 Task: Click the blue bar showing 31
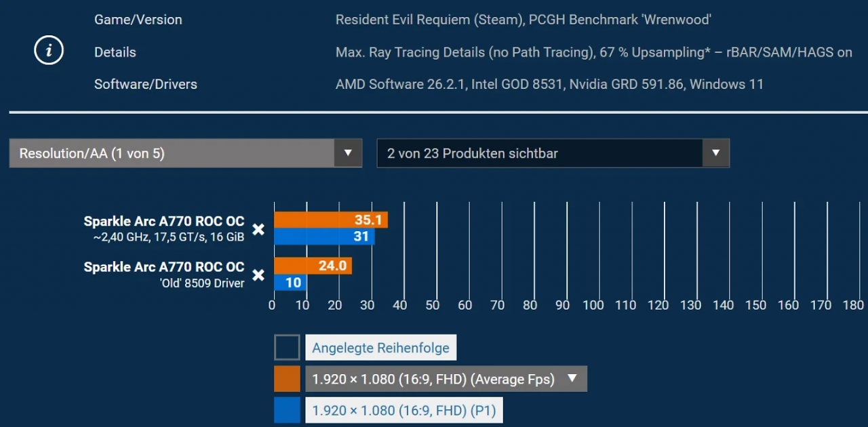(x=324, y=237)
